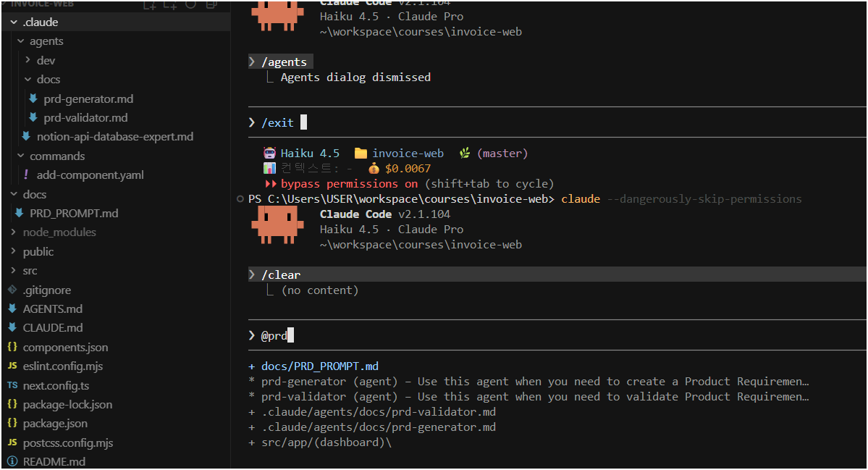Collapse the .claude folder
Image resolution: width=868 pixels, height=470 pixels.
(14, 22)
